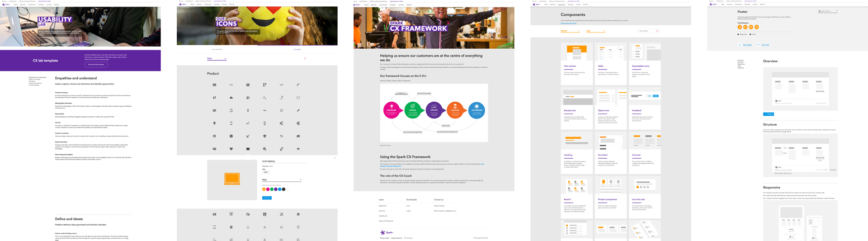Select the printer icon in Product grid

point(214,136)
